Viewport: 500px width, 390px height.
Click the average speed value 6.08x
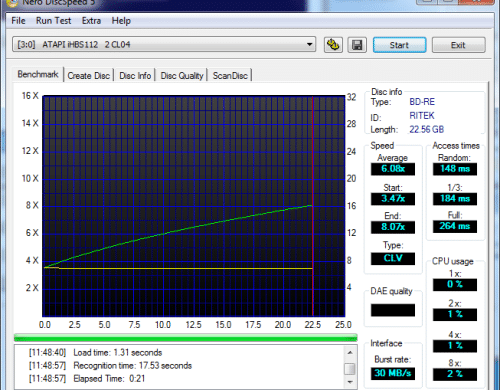coord(393,169)
